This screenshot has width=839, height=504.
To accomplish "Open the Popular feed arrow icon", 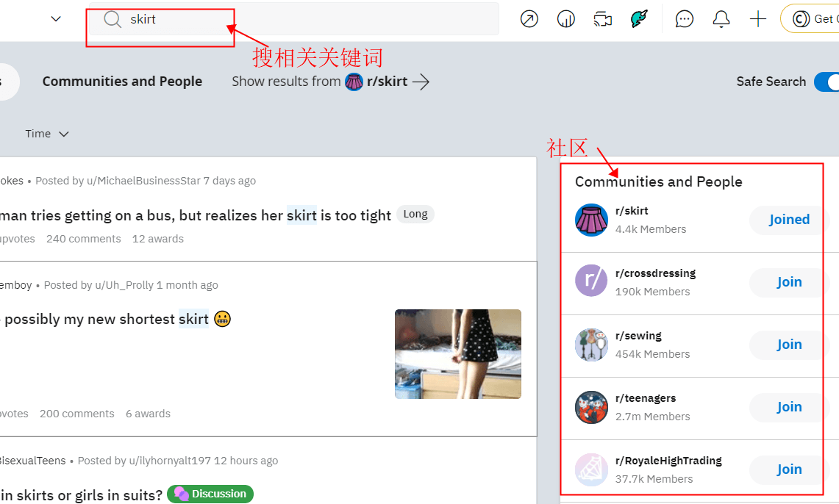I will [x=529, y=19].
